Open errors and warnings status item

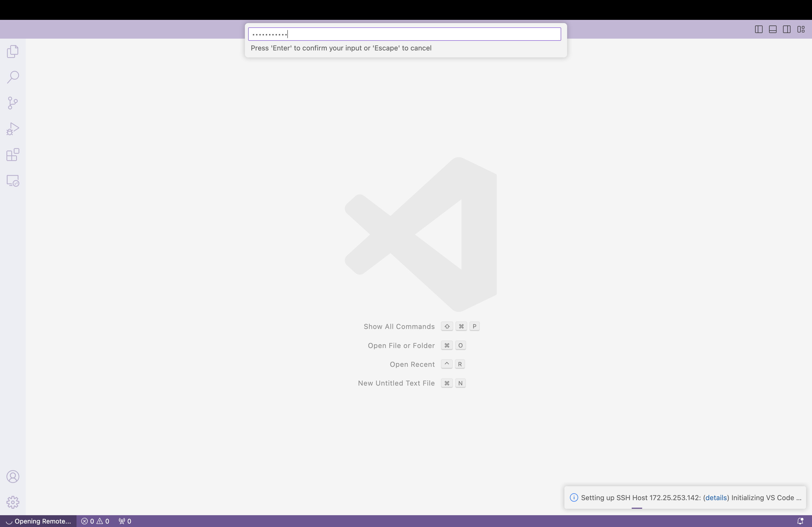95,521
